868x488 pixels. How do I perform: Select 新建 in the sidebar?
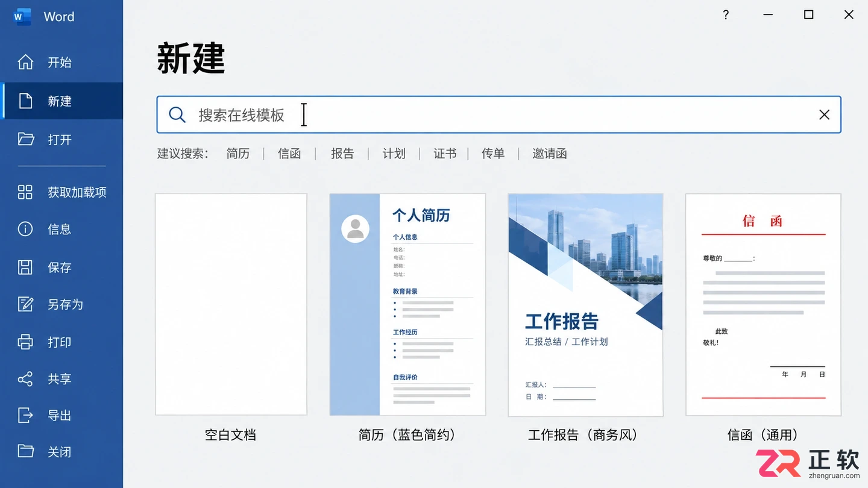click(x=61, y=101)
